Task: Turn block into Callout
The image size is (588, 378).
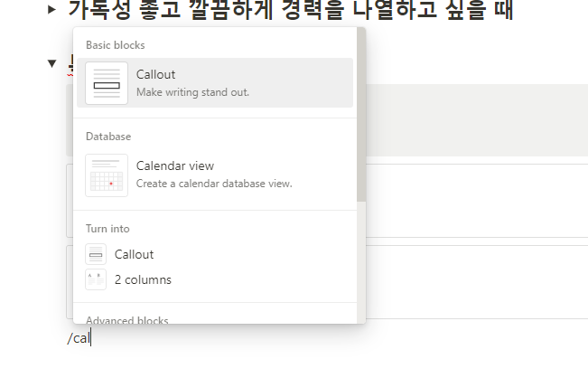Action: point(215,254)
